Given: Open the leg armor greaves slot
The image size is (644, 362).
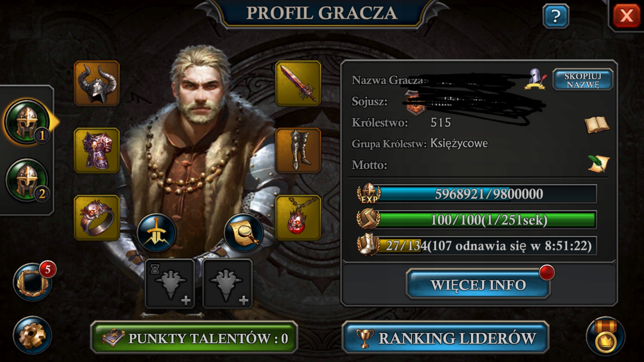Looking at the screenshot, I should point(298,150).
